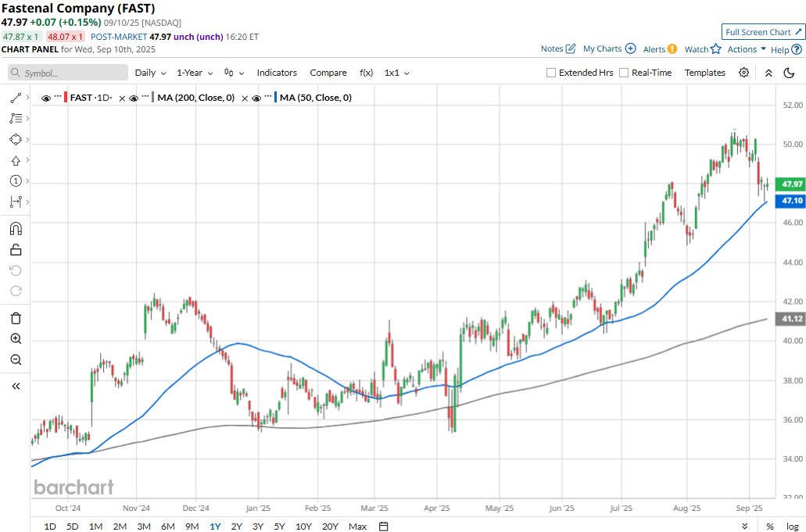This screenshot has height=532, width=806.
Task: Expand the arrow marker tools submenu
Action: 27,161
